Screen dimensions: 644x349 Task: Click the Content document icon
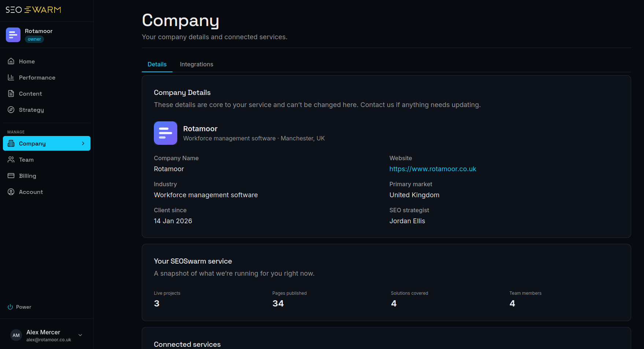coord(11,93)
